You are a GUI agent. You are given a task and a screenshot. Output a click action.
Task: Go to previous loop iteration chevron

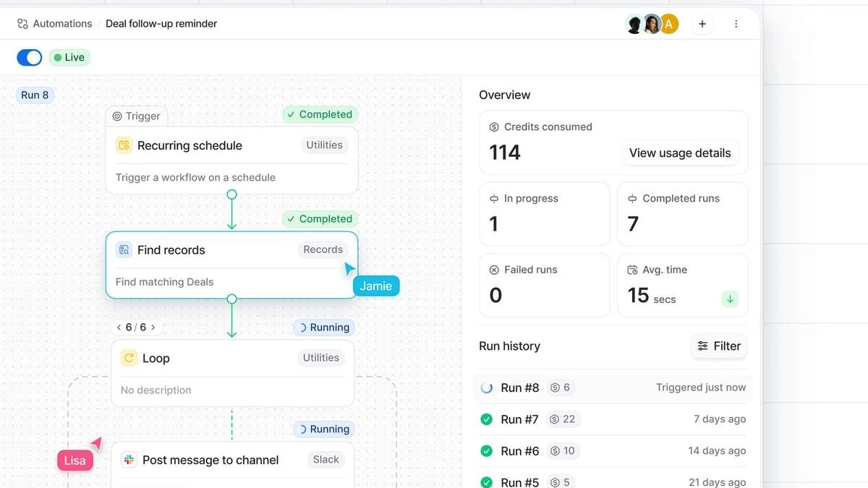(119, 328)
